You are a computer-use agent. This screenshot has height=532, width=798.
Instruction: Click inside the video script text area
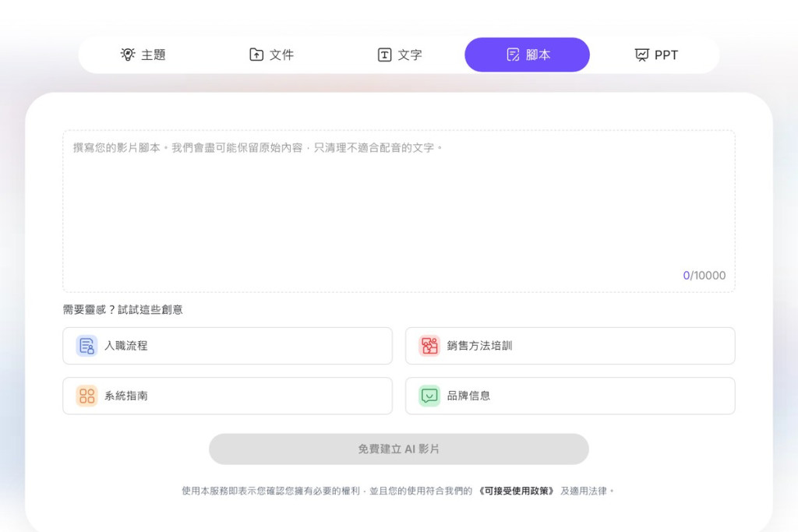[399, 211]
